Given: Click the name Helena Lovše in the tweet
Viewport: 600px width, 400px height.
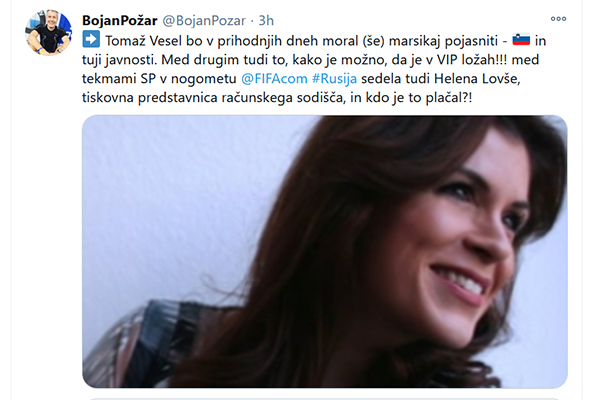Looking at the screenshot, I should coord(477,78).
